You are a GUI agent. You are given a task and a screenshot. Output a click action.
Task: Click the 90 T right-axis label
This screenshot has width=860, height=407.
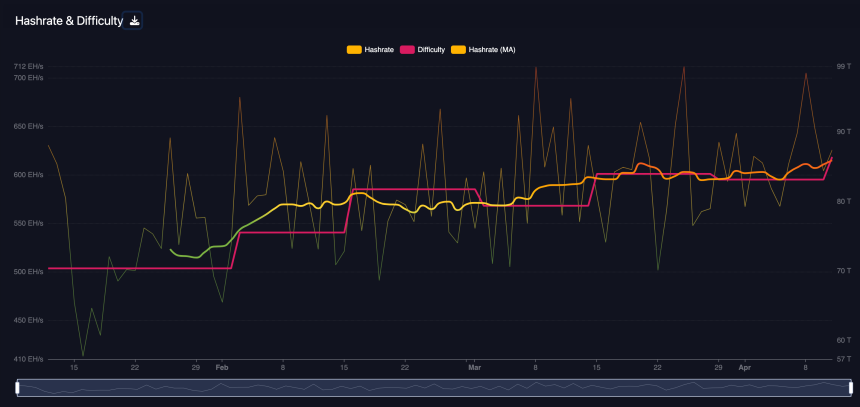coord(842,132)
